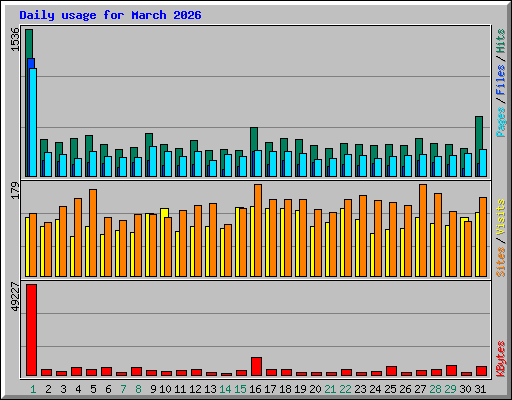Click the cyan Pages bar for day 1
This screenshot has width=512, height=400.
point(33,122)
